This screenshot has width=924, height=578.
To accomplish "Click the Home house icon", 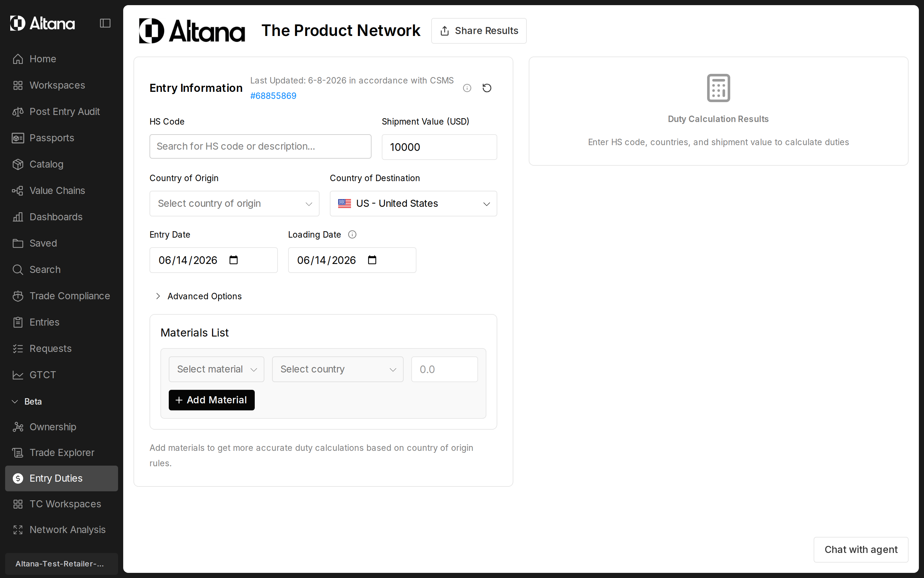I will [18, 59].
